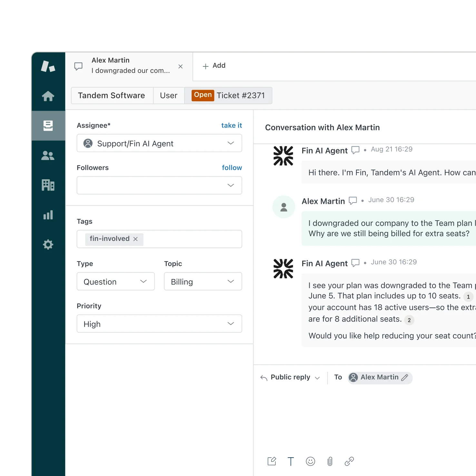
Task: Select the Tandem Software tab
Action: tap(111, 95)
